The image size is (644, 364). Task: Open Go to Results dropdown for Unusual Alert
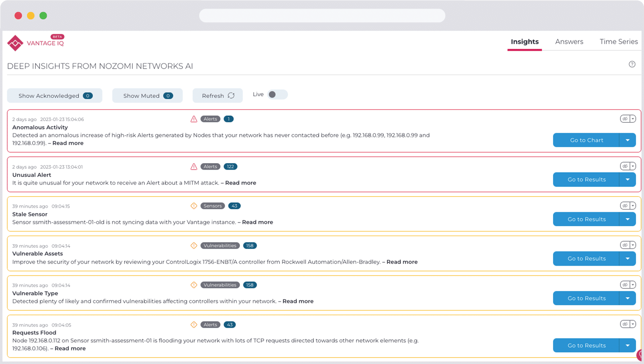point(628,179)
